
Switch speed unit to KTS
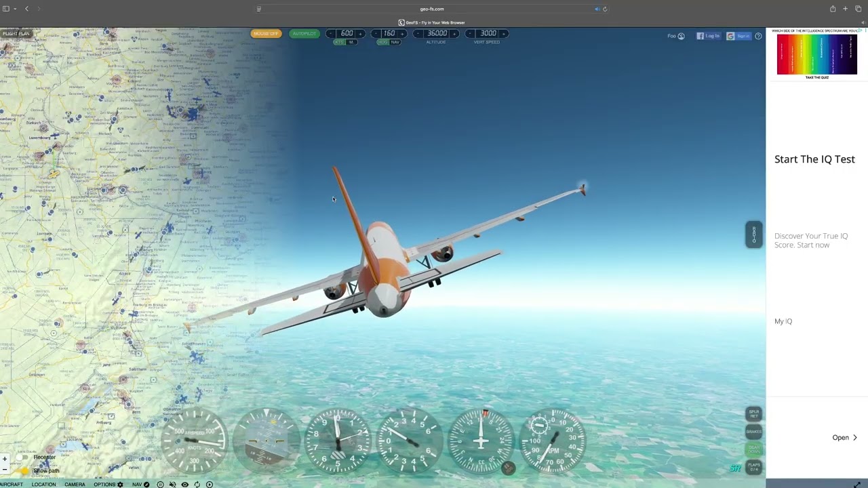(x=339, y=42)
